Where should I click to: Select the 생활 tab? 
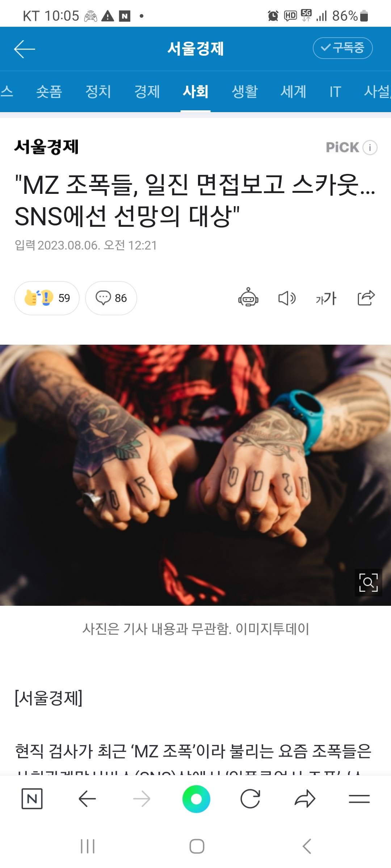click(x=245, y=91)
